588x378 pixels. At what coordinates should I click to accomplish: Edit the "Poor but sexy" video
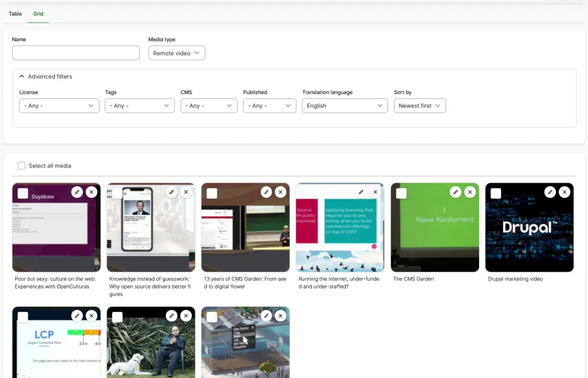77,192
